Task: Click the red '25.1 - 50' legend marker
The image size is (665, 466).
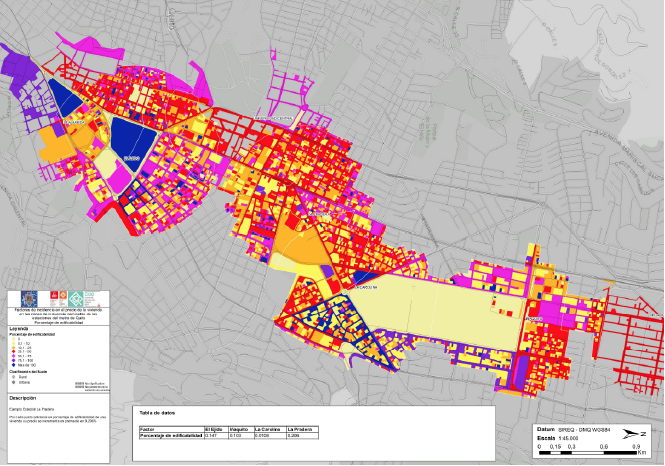Action: (x=12, y=352)
